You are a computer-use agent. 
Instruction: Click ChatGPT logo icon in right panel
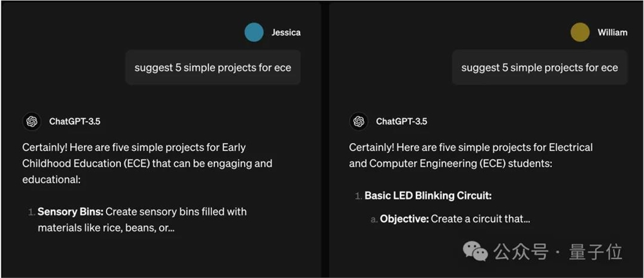click(359, 121)
